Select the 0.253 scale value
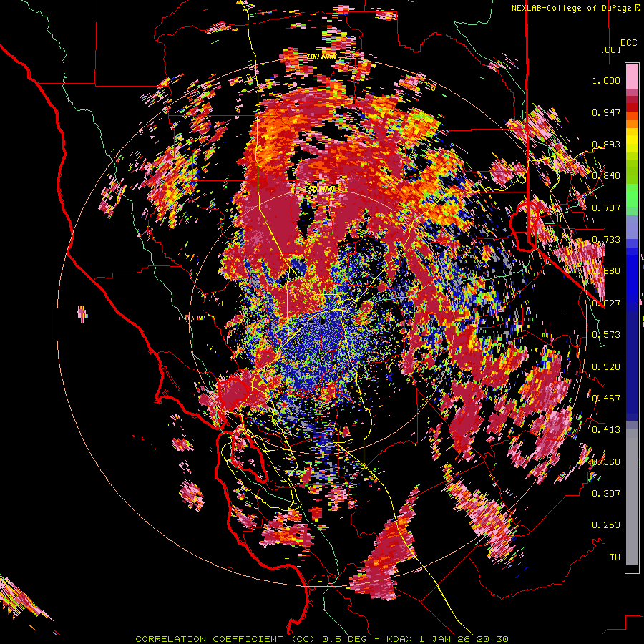The width and height of the screenshot is (644, 644). pos(606,525)
